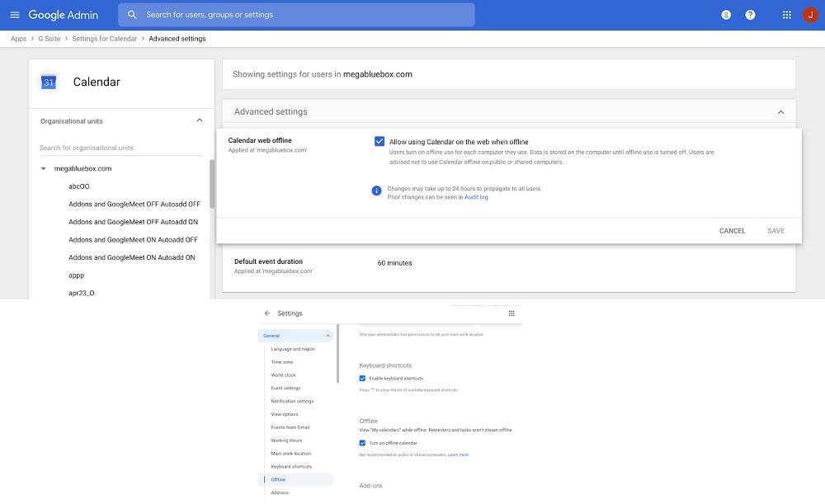The height and width of the screenshot is (504, 825).
Task: Select abc00 organisational unit
Action: click(x=79, y=186)
